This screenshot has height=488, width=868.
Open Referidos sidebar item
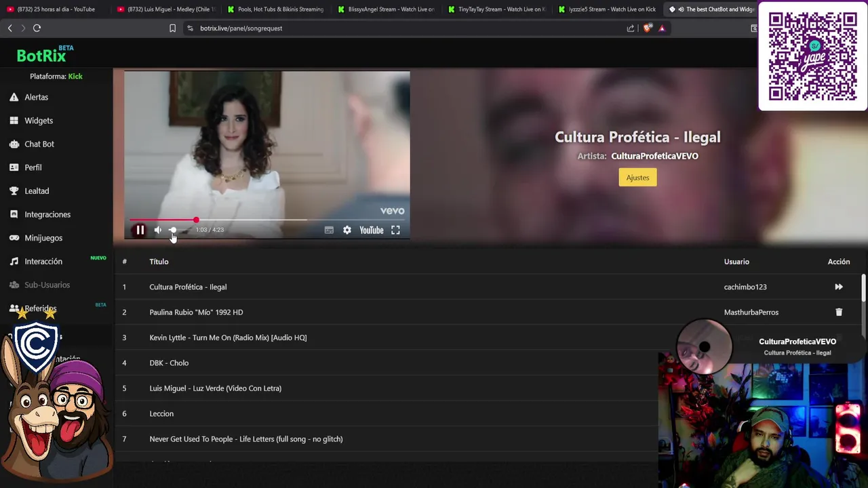coord(41,308)
